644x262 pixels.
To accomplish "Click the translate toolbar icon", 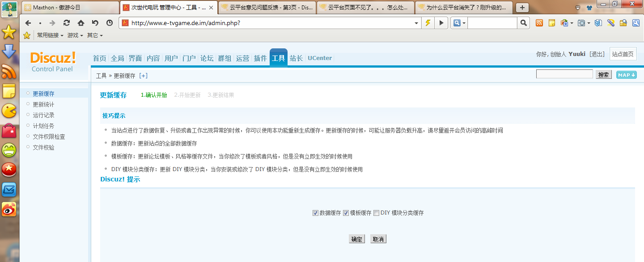I will [x=563, y=23].
